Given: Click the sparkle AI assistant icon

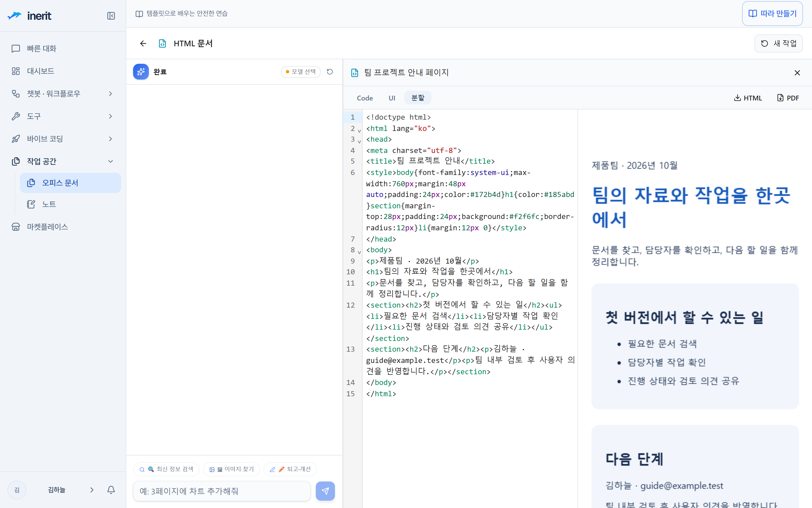Looking at the screenshot, I should tap(141, 72).
